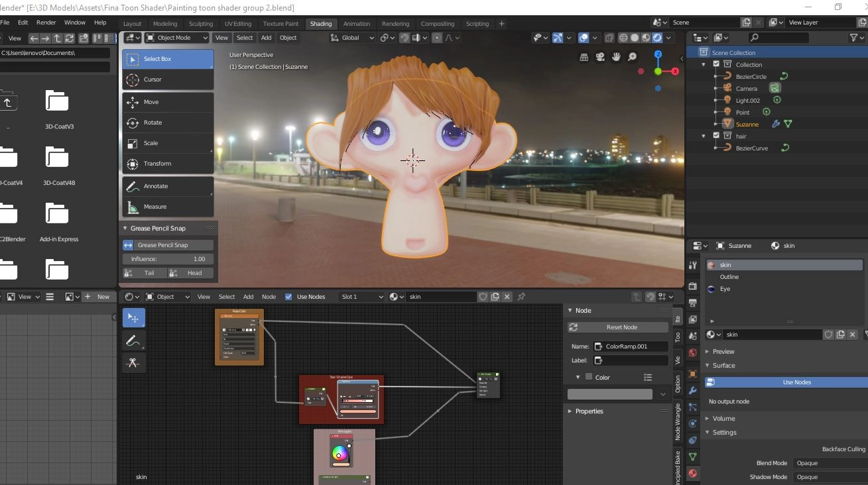Image resolution: width=868 pixels, height=485 pixels.
Task: Click the Use Nodes button in material properties
Action: coord(796,382)
